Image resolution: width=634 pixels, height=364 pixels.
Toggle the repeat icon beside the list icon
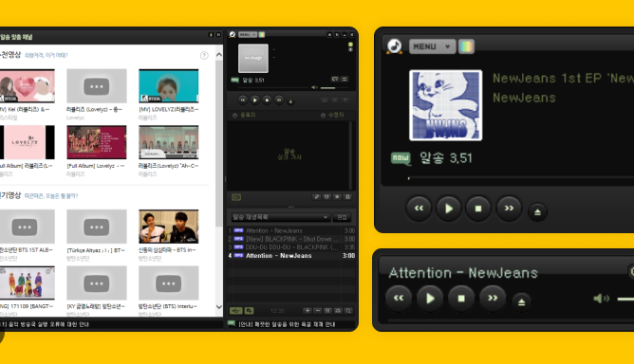coord(335,80)
